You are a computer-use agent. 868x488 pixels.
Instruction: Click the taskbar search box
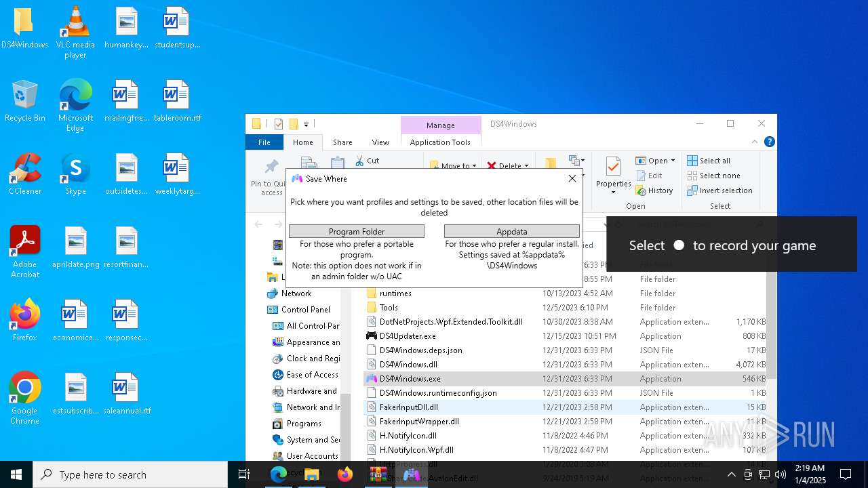[x=130, y=474]
